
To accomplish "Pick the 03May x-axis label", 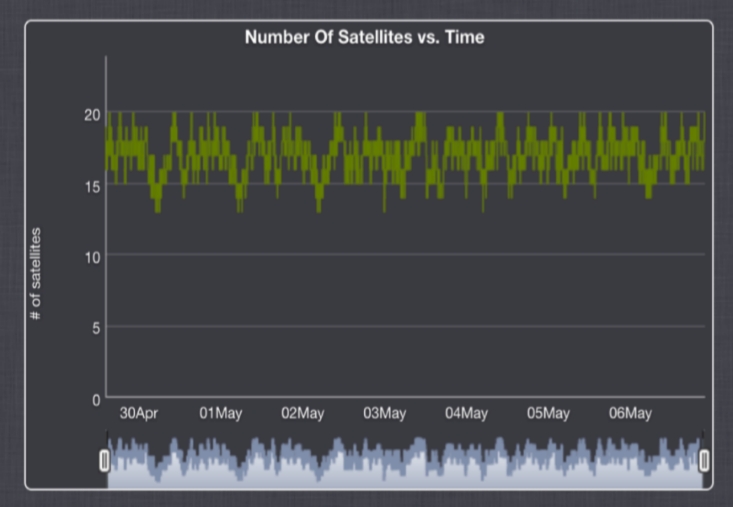I will (x=385, y=414).
